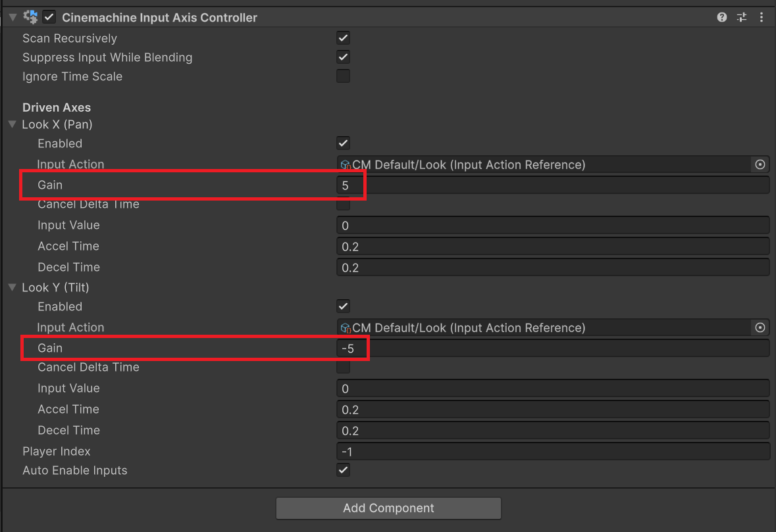Open component presets icon in header

pos(742,18)
